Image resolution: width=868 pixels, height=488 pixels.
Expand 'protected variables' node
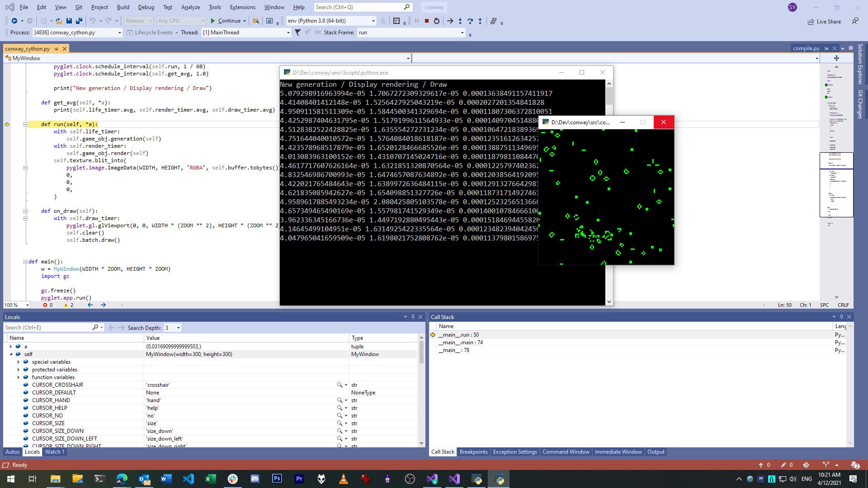click(19, 370)
